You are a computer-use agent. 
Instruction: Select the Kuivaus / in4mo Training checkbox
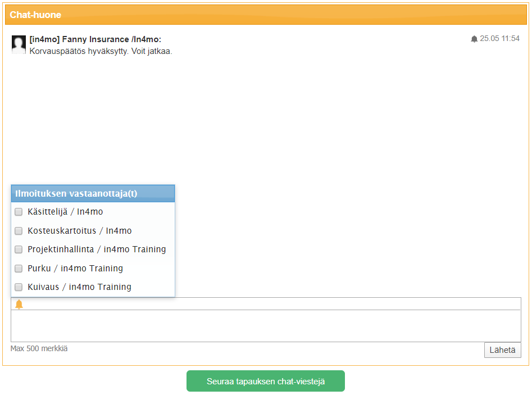pyautogui.click(x=19, y=287)
